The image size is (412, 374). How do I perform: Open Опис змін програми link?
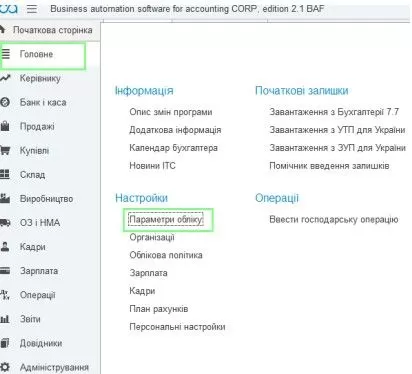pos(171,112)
